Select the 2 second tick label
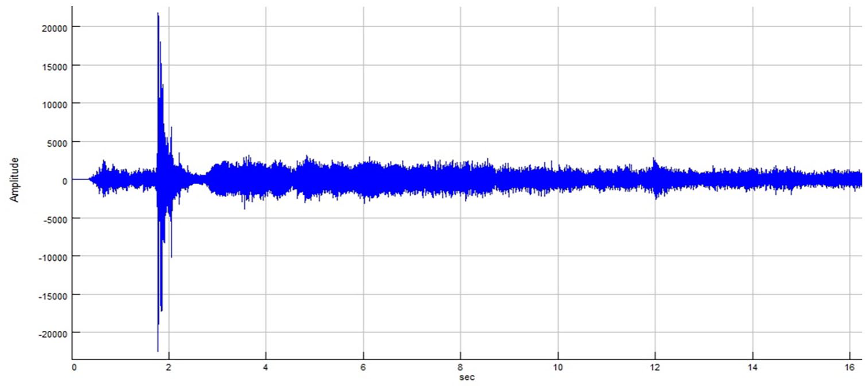868x389 pixels. [x=169, y=368]
